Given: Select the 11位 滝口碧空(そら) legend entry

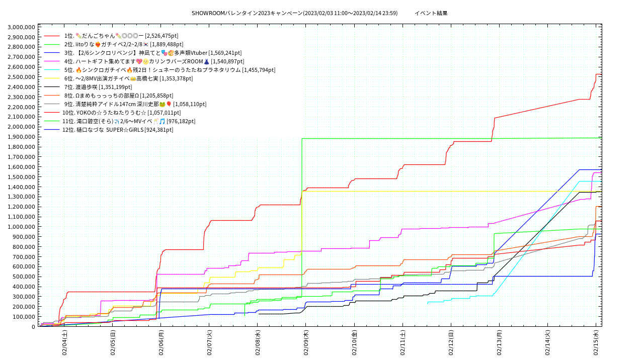Looking at the screenshot, I should 129,121.
